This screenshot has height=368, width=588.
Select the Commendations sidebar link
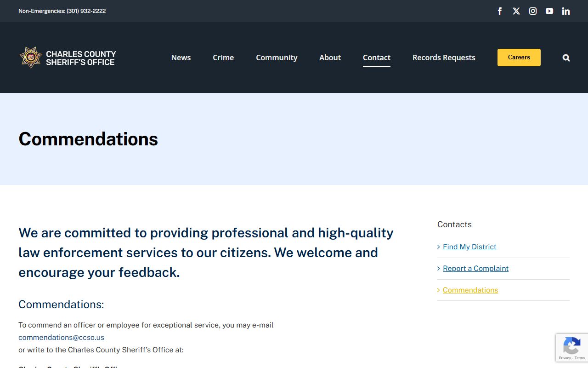[x=470, y=290]
